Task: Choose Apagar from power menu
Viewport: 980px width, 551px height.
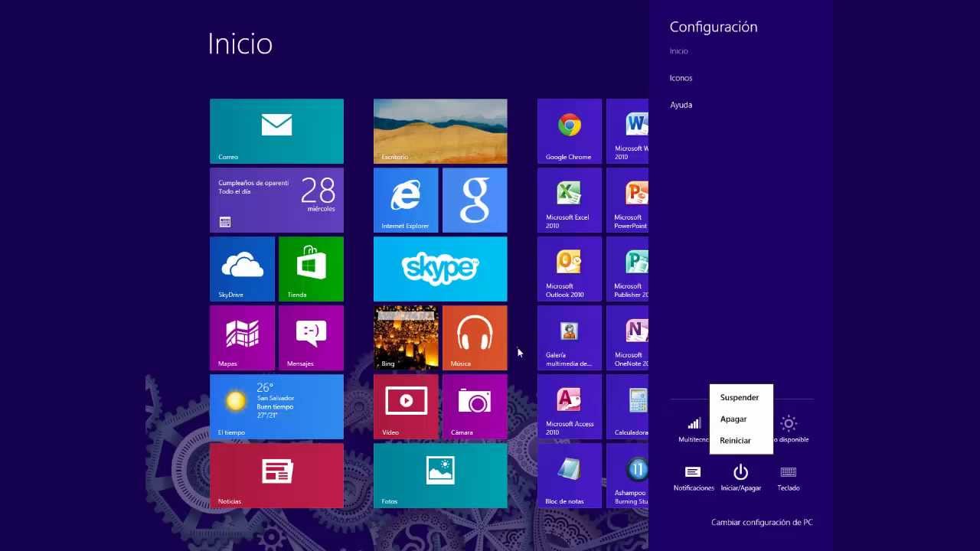Action: [733, 419]
